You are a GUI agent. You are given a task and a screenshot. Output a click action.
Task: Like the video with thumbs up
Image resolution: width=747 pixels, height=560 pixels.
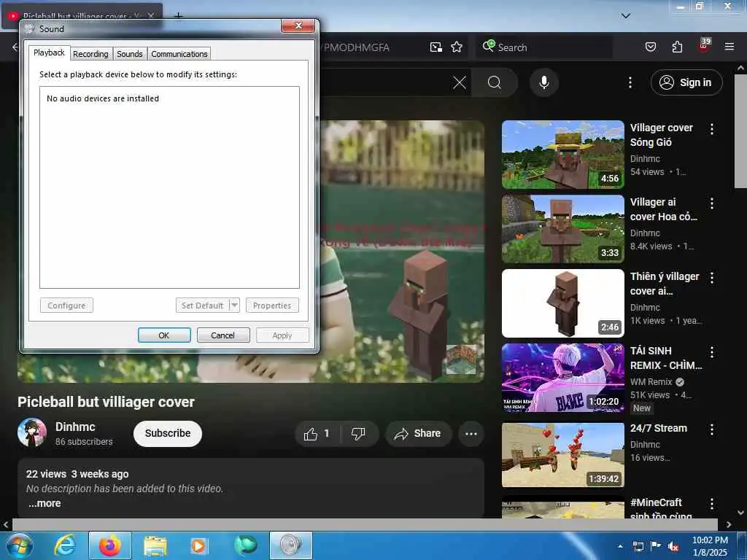point(317,433)
